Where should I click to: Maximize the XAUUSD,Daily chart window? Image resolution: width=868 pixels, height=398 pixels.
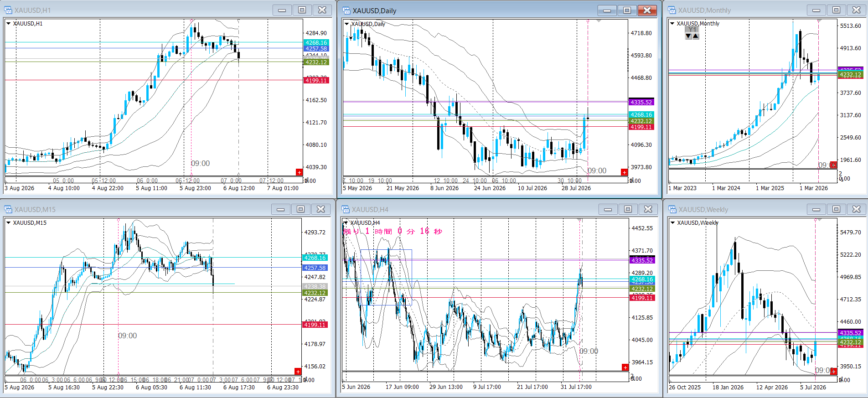tap(627, 10)
